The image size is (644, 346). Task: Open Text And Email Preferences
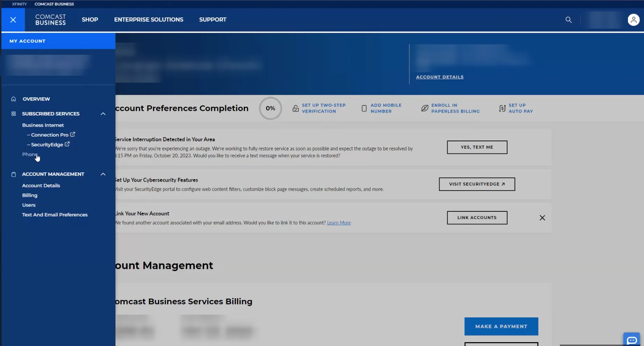55,215
